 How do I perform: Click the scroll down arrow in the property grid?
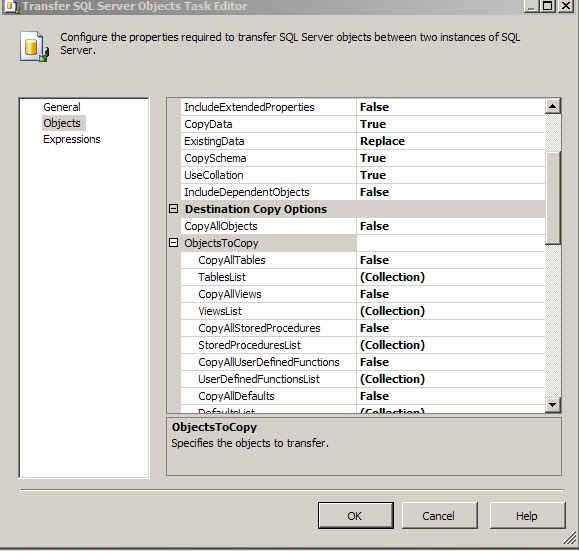552,405
